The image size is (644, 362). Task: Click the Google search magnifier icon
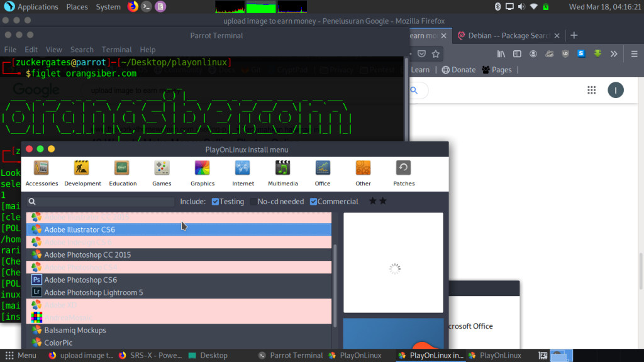pos(414,90)
